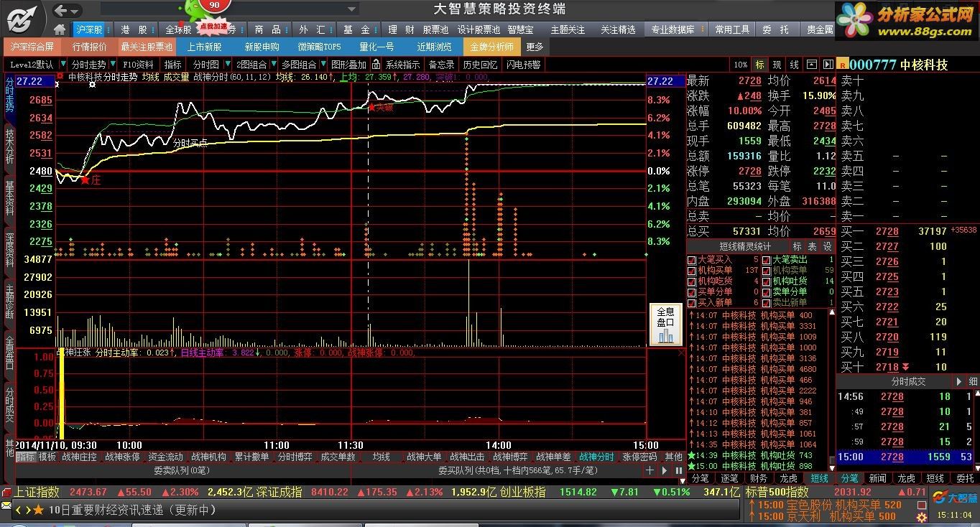Click the 15:00 宝色股份 机构买单 alert
This screenshot has width=980, height=527.
(x=825, y=505)
